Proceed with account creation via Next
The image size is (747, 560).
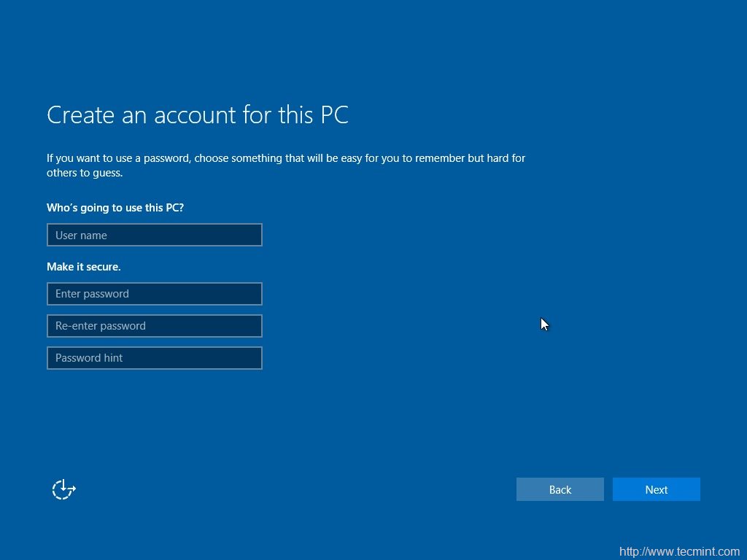coord(655,489)
